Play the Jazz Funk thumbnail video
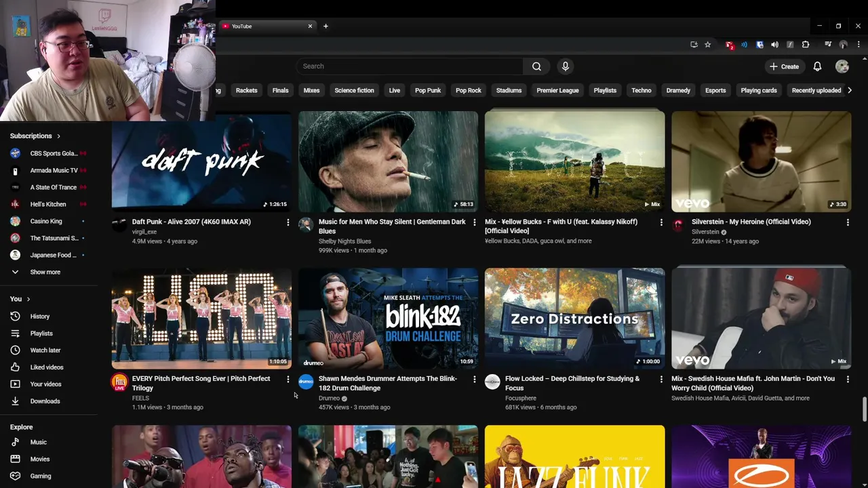The height and width of the screenshot is (488, 868). 574,457
